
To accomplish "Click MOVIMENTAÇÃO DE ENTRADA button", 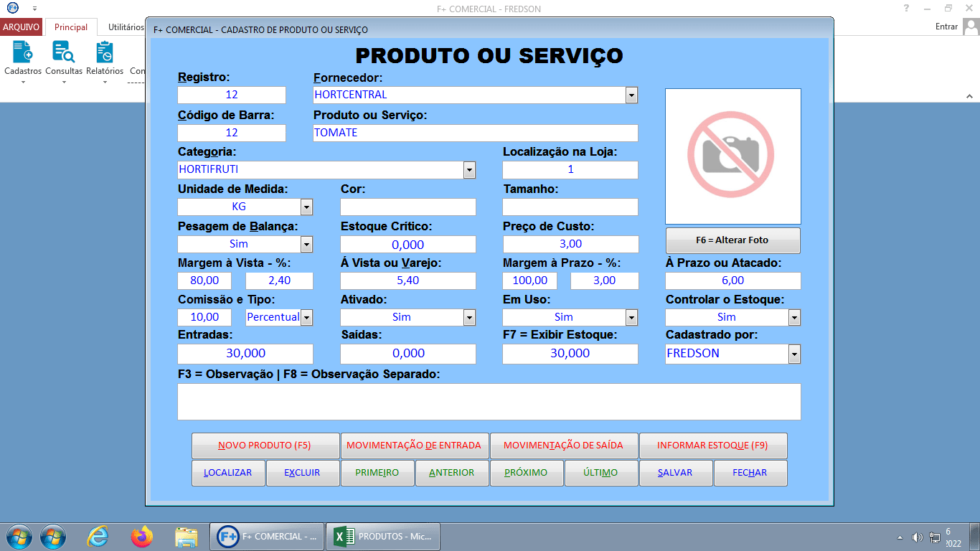I will click(414, 446).
